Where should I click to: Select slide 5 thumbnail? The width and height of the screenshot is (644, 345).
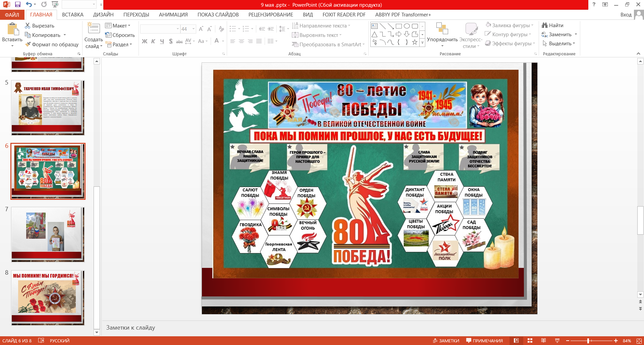click(x=48, y=108)
